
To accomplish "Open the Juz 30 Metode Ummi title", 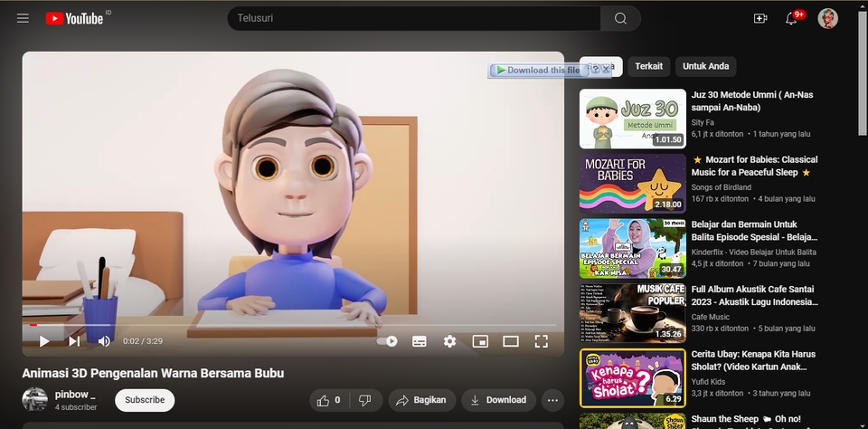I will pyautogui.click(x=752, y=100).
